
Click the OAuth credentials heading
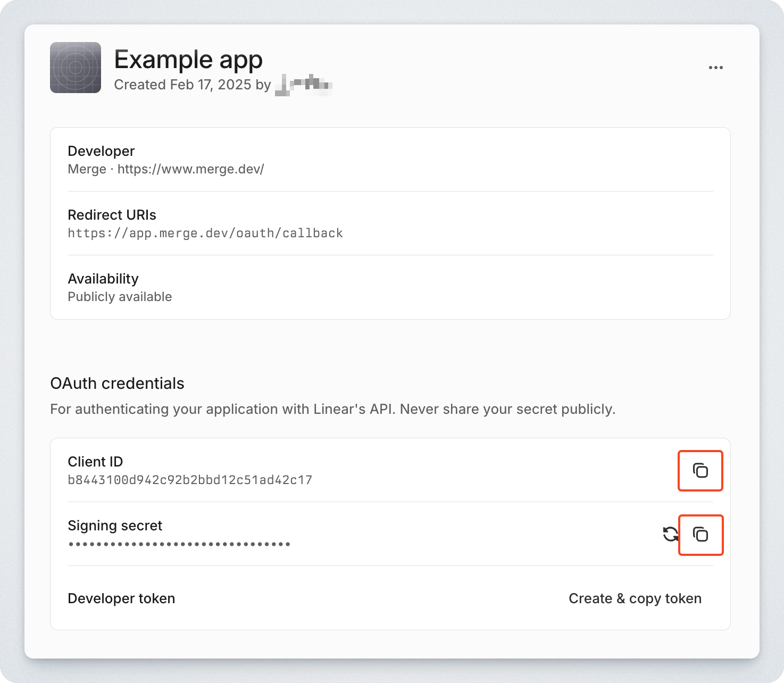117,384
